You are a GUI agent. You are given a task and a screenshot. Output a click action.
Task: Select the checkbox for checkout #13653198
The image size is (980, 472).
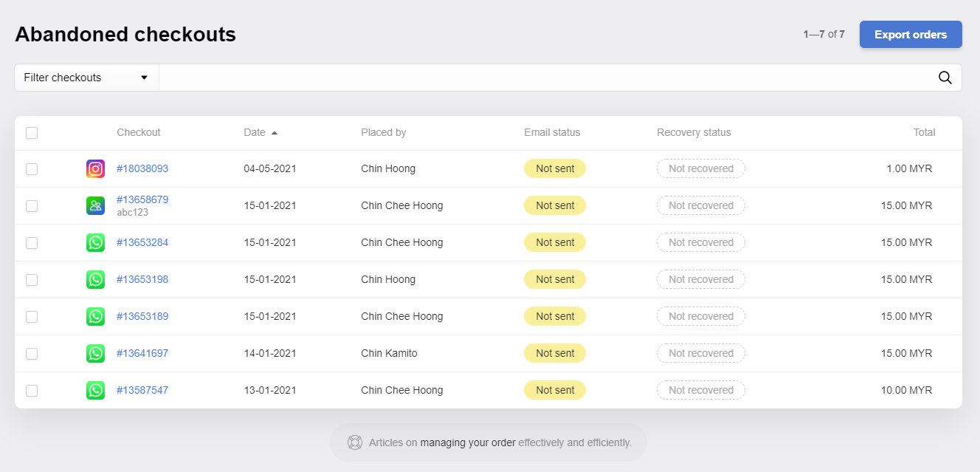click(32, 280)
